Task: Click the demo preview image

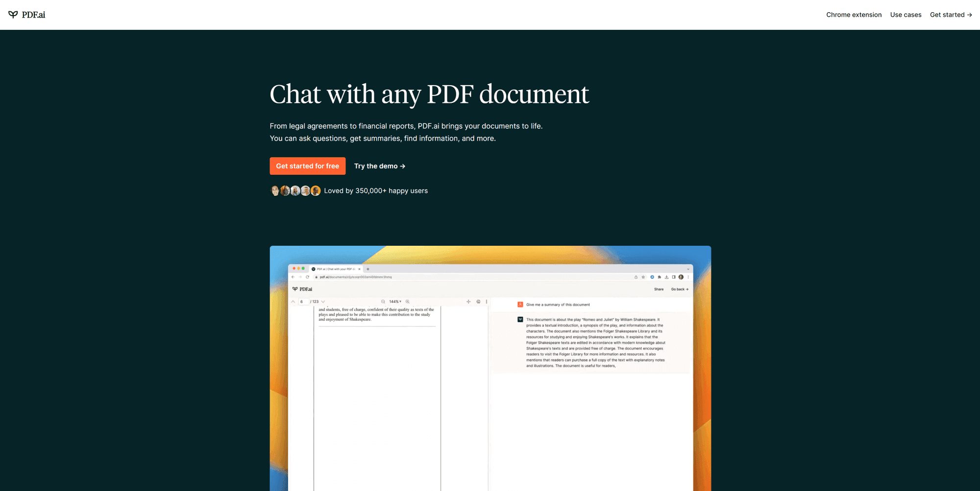Action: (490, 368)
